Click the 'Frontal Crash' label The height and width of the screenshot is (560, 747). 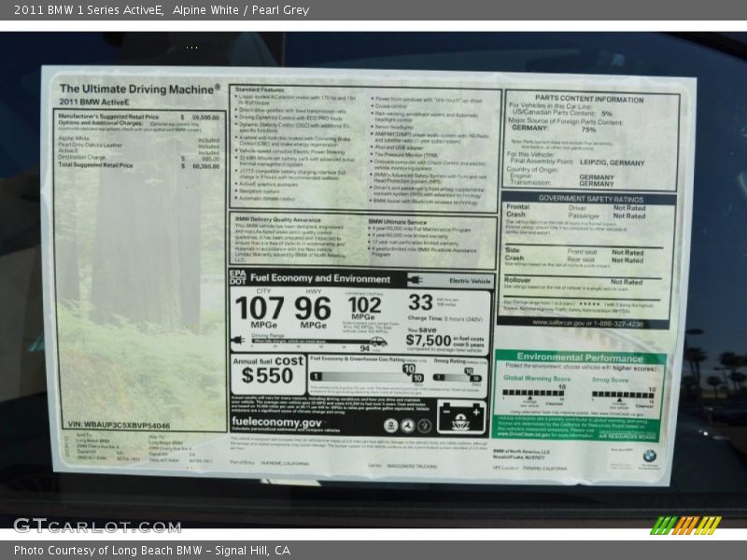click(517, 211)
